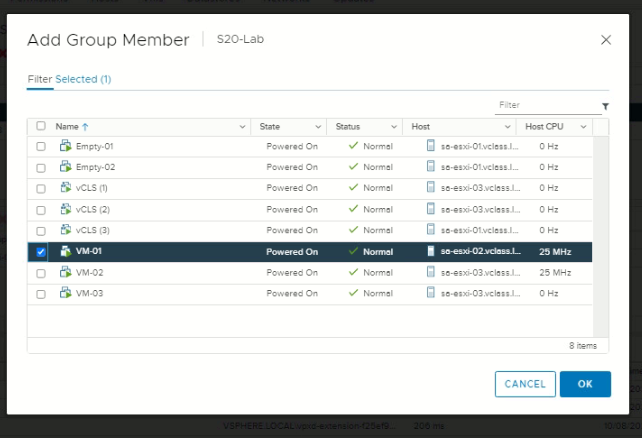
Task: Click the host icon in the vCLS (1) row
Action: tap(430, 187)
